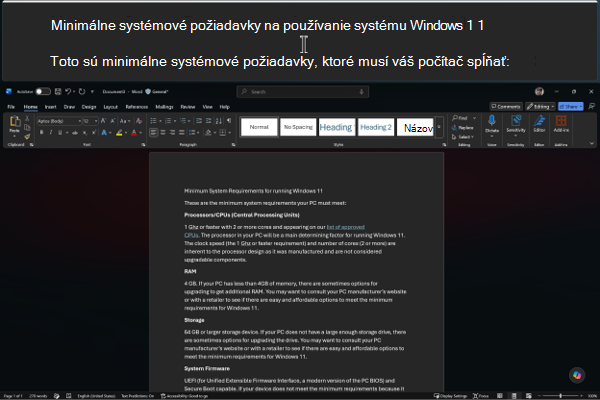Image resolution: width=600 pixels, height=400 pixels.
Task: Toggle Align Left
Action: (x=153, y=133)
